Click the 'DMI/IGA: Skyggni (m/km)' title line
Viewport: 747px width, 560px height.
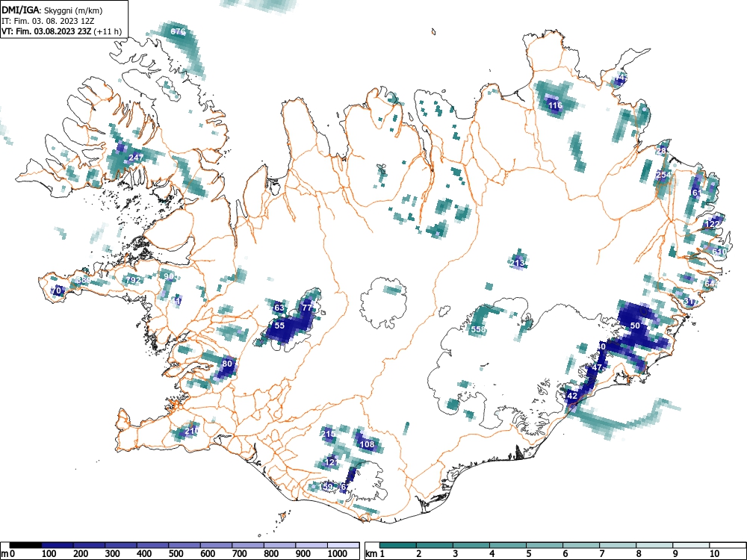(x=52, y=10)
